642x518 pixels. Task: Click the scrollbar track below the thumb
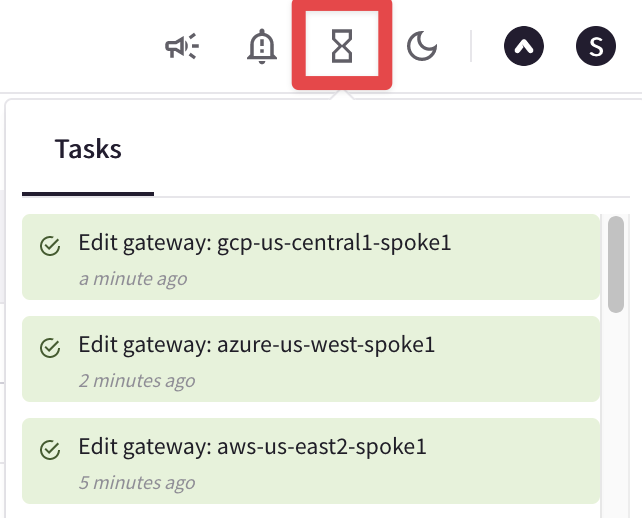coord(616,420)
